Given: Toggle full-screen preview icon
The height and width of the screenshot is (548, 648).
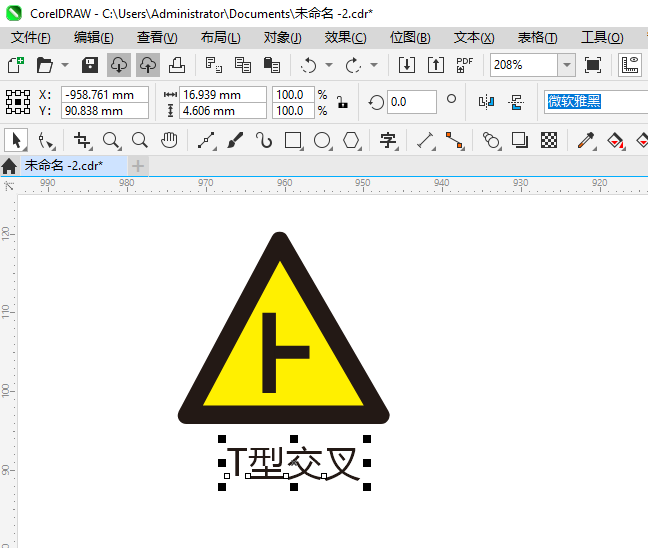Looking at the screenshot, I should pos(593,65).
